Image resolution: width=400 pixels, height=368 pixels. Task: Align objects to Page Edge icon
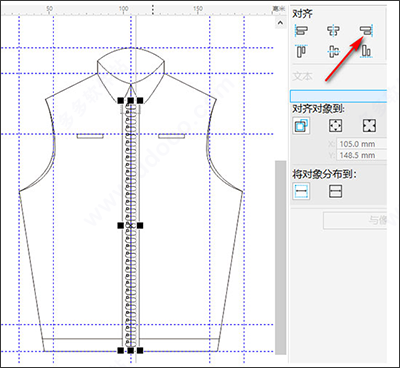tap(335, 126)
